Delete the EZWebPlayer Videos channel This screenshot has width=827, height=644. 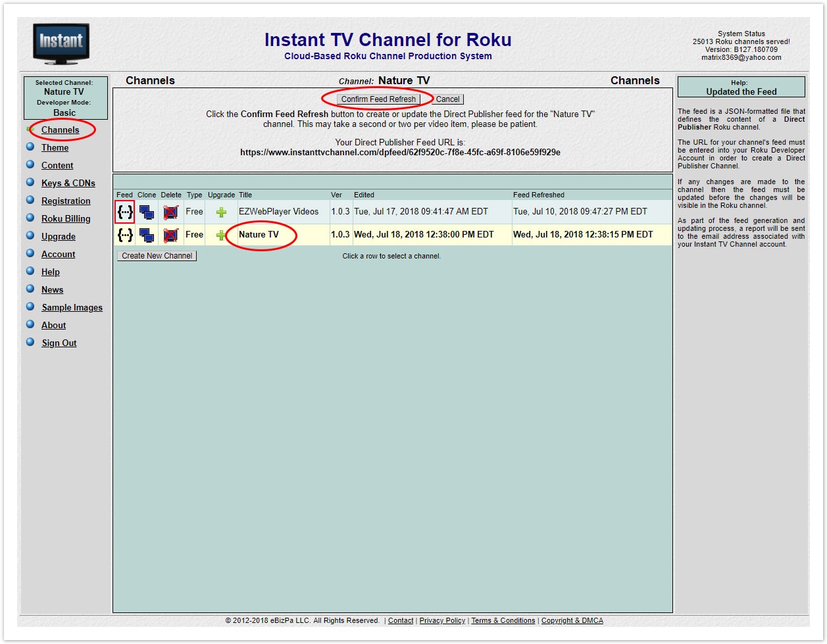point(170,212)
